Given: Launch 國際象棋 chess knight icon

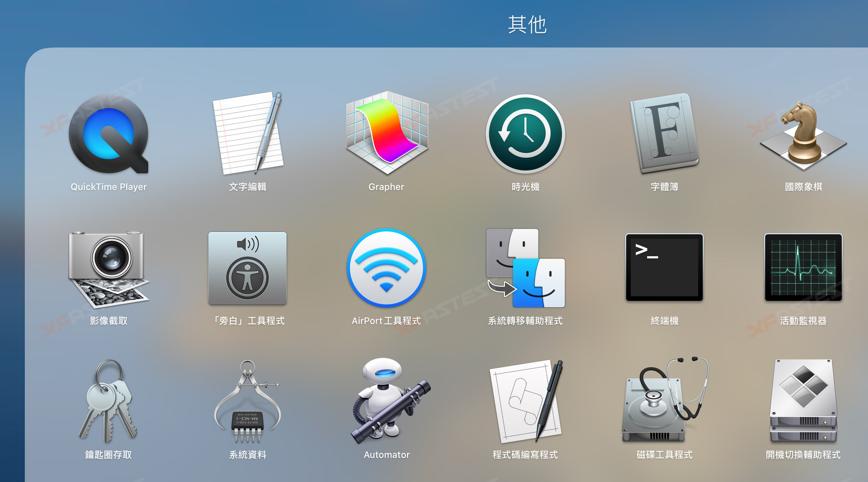Looking at the screenshot, I should (803, 135).
